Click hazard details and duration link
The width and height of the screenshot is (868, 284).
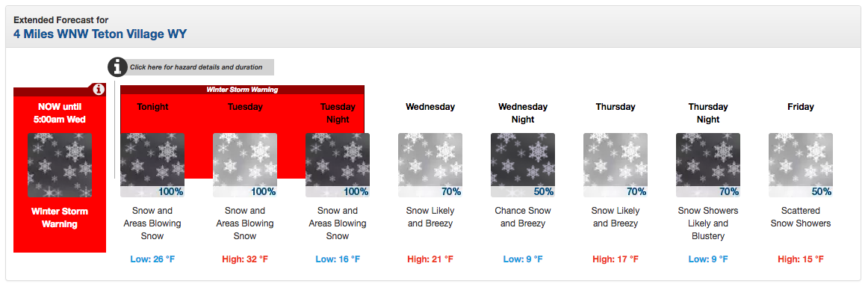(196, 67)
